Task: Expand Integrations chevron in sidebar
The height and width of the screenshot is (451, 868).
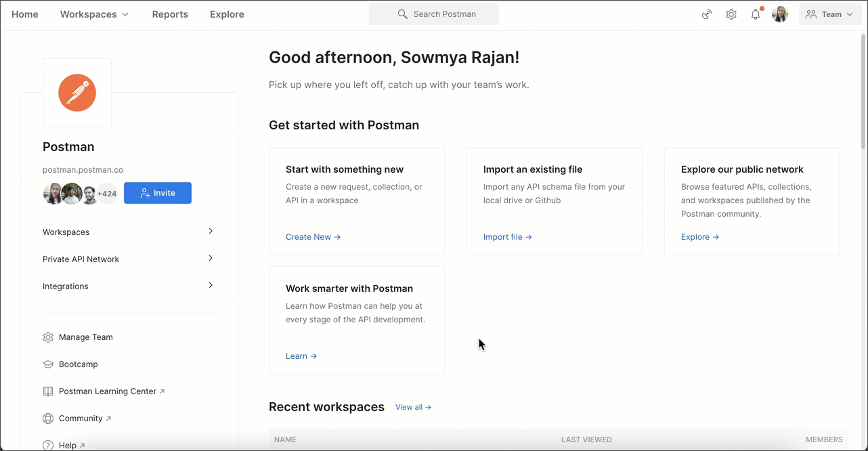Action: [211, 286]
